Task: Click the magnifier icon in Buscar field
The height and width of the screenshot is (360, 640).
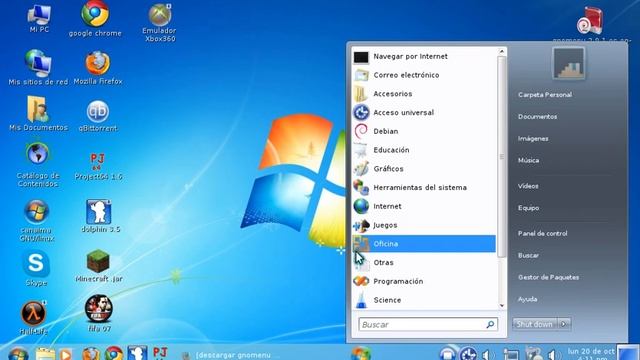Action: (x=490, y=324)
